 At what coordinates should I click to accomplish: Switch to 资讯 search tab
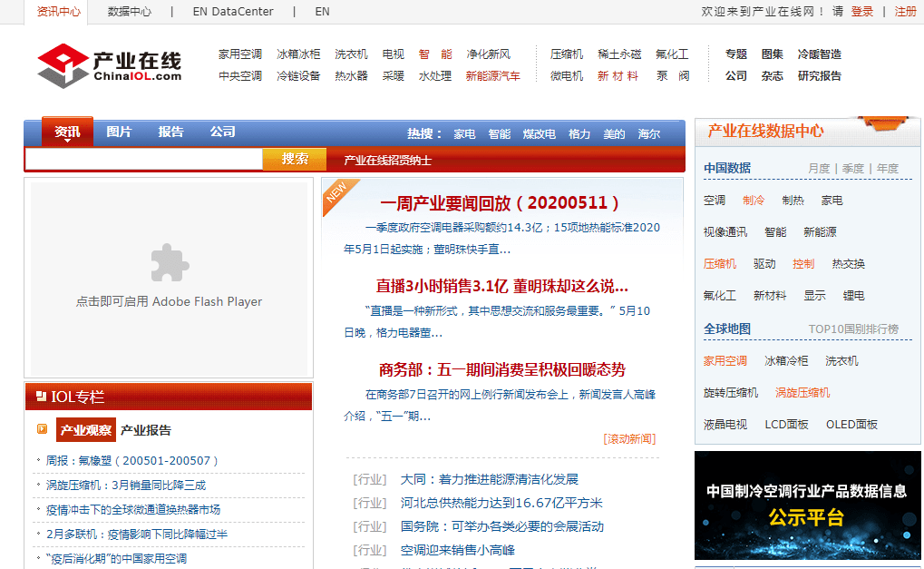(x=67, y=132)
